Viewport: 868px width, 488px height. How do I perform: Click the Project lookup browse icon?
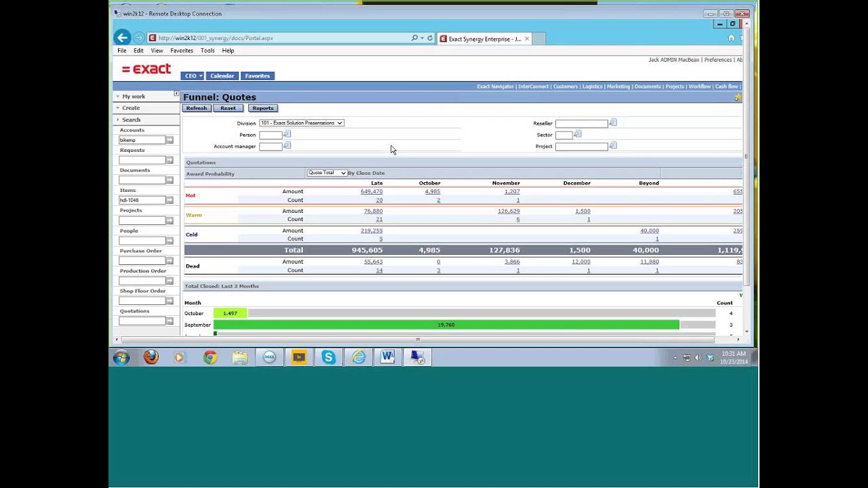(613, 145)
